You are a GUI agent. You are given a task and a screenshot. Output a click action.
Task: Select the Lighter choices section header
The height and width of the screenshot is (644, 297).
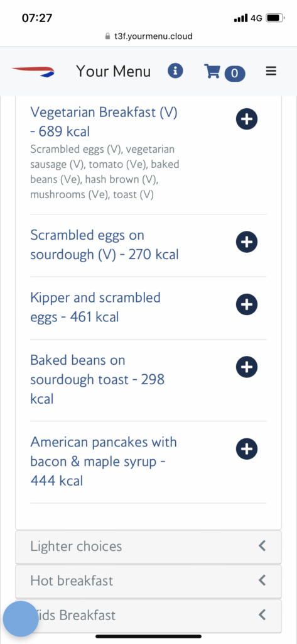[x=148, y=547]
